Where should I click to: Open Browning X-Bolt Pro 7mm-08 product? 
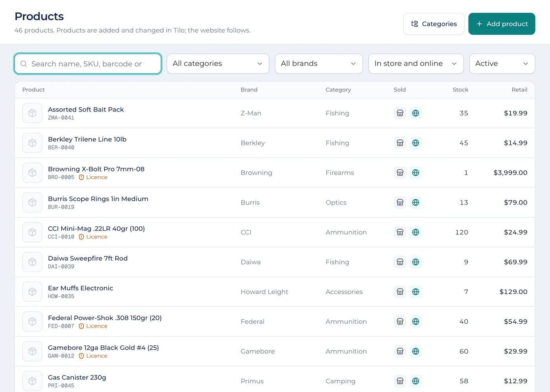tap(96, 169)
